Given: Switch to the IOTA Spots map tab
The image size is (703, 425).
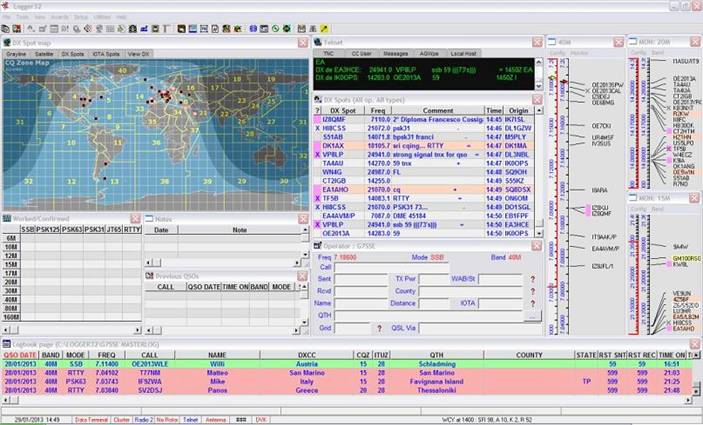Looking at the screenshot, I should click(x=105, y=53).
